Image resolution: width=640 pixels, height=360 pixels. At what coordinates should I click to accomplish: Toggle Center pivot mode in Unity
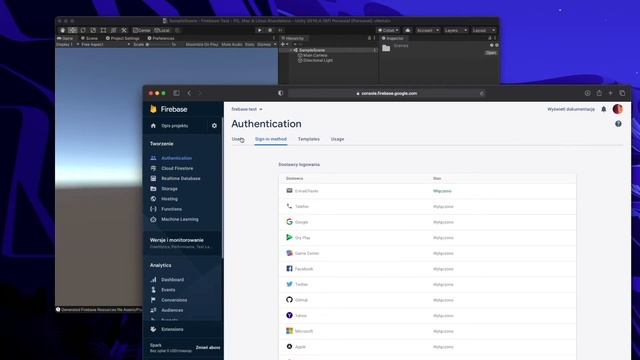click(x=142, y=30)
